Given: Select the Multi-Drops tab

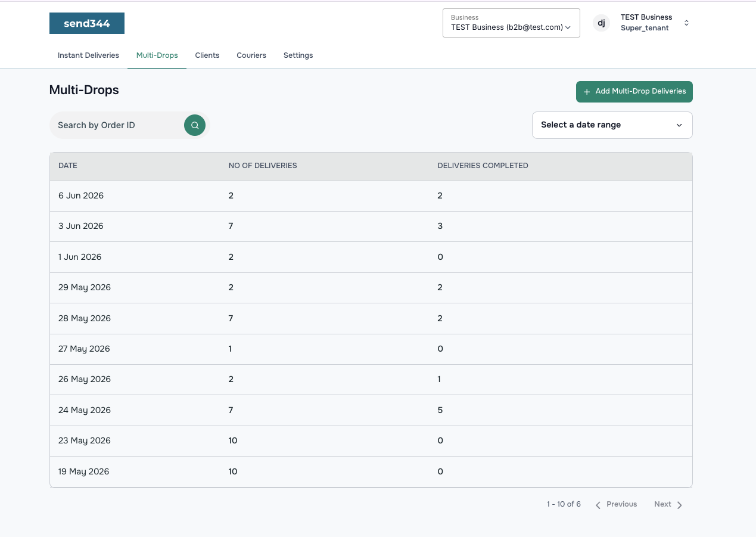Looking at the screenshot, I should click(157, 55).
